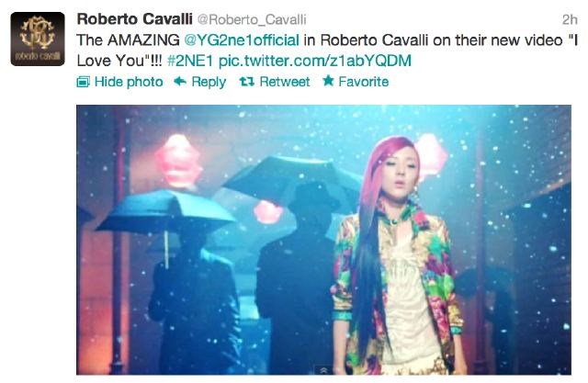Open the #2NE1 hashtag
The height and width of the screenshot is (383, 588).
tap(190, 61)
